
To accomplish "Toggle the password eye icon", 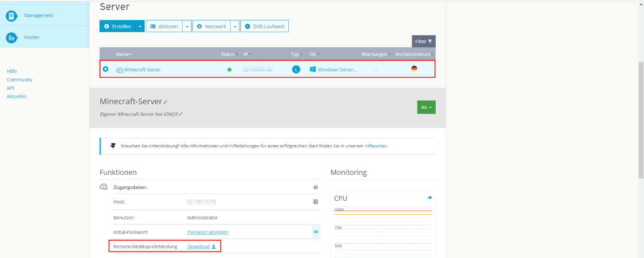I will click(316, 232).
